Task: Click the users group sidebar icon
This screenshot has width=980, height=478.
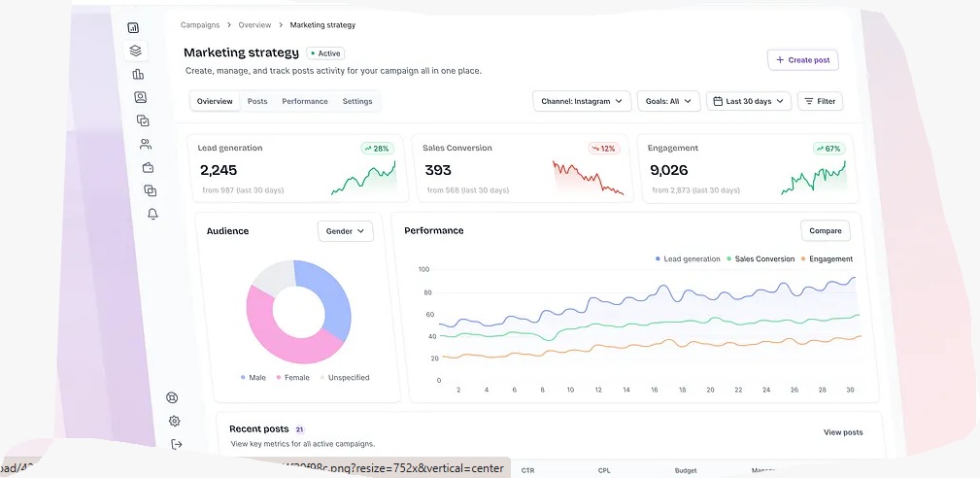Action: pyautogui.click(x=145, y=144)
